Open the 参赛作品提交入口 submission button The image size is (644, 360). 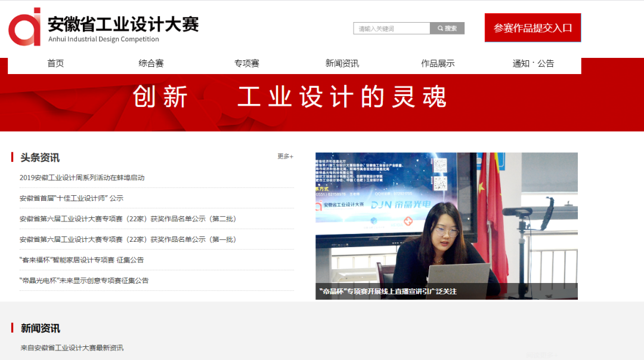(x=532, y=28)
